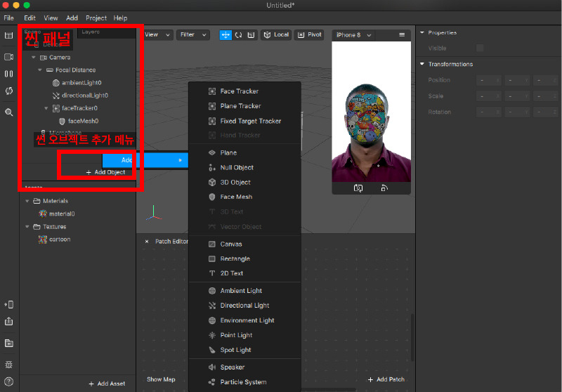The width and height of the screenshot is (562, 392).
Task: Close the Patch Editor panel
Action: click(147, 242)
